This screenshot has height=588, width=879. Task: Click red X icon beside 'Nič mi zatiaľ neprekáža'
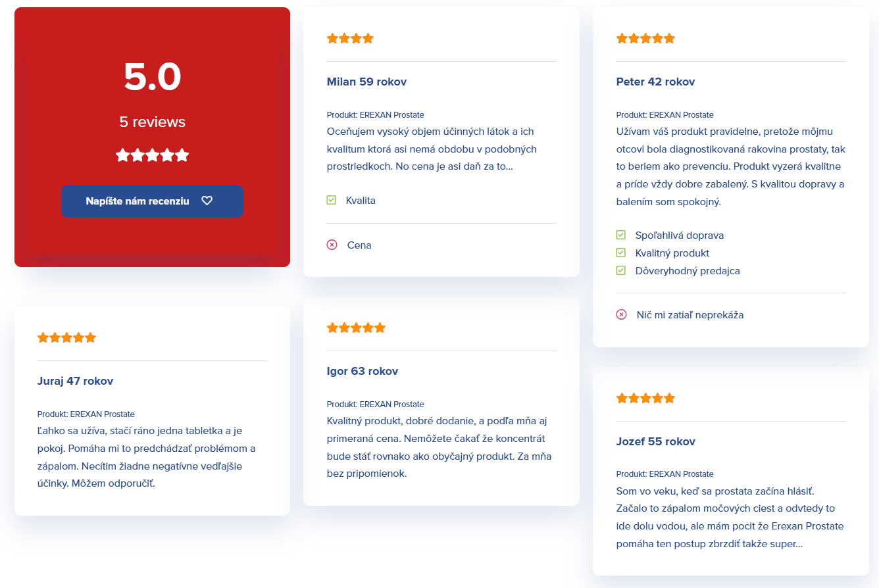pyautogui.click(x=621, y=315)
